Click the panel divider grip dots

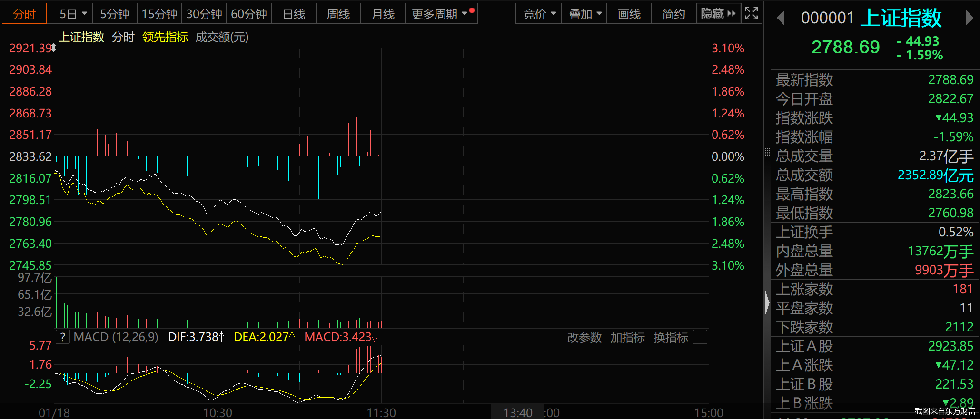click(x=767, y=152)
